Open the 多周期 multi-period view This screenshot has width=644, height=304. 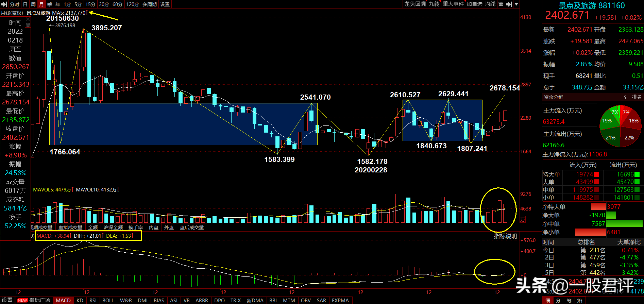pos(150,4)
